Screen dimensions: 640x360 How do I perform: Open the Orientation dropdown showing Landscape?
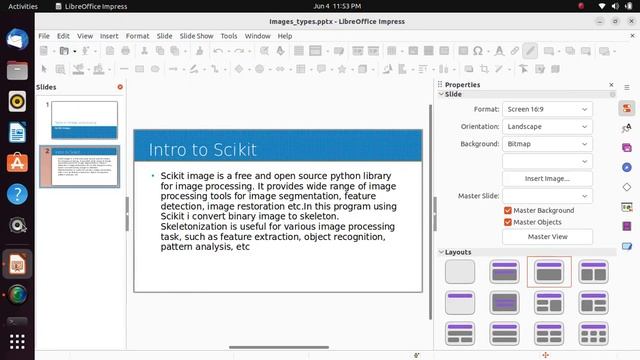(x=547, y=127)
